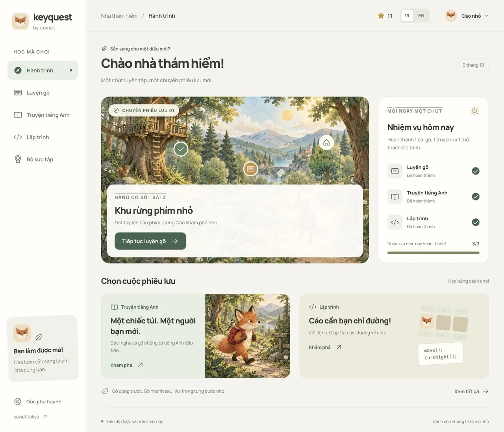Open Khám phá arrow on story card
Viewport: 504px width, 432px height.
coord(140,365)
